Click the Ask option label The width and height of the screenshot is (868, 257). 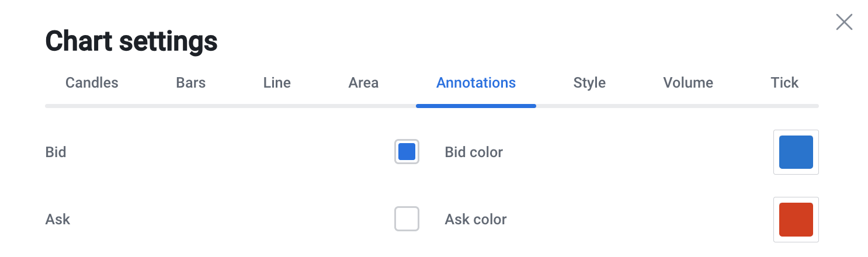[x=58, y=220]
